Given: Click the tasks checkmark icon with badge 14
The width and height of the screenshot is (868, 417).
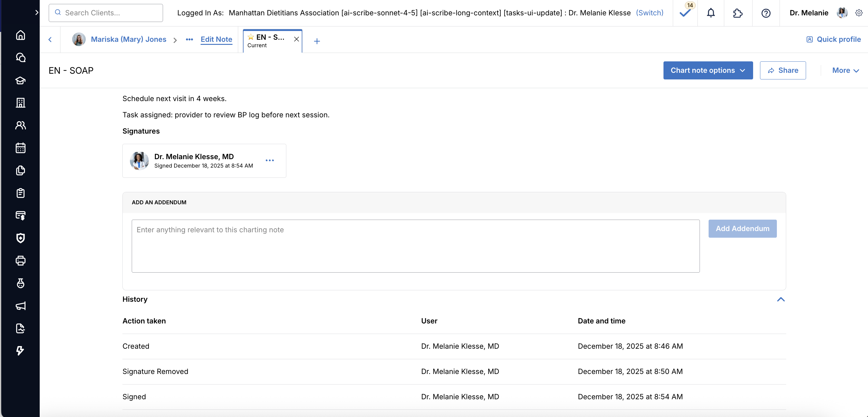Looking at the screenshot, I should (x=685, y=13).
